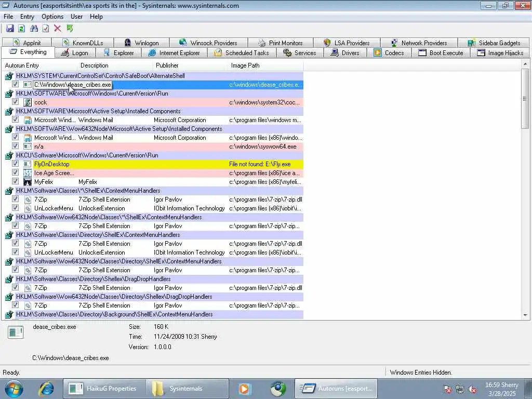Viewport: 532px width, 399px height.
Task: Switch to the Internet Explorer tab
Action: (174, 53)
